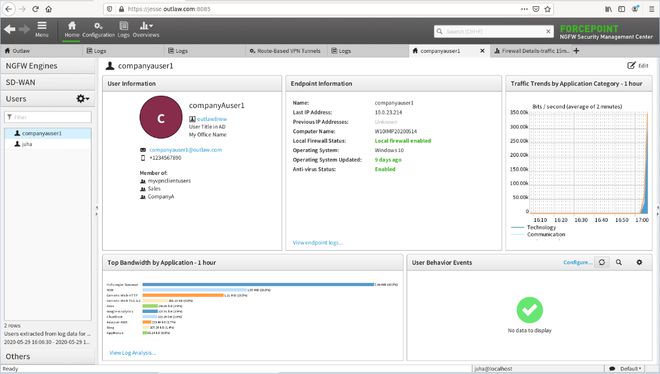This screenshot has width=660, height=374.
Task: Click the Configure link in User Behavior Events
Action: 578,262
